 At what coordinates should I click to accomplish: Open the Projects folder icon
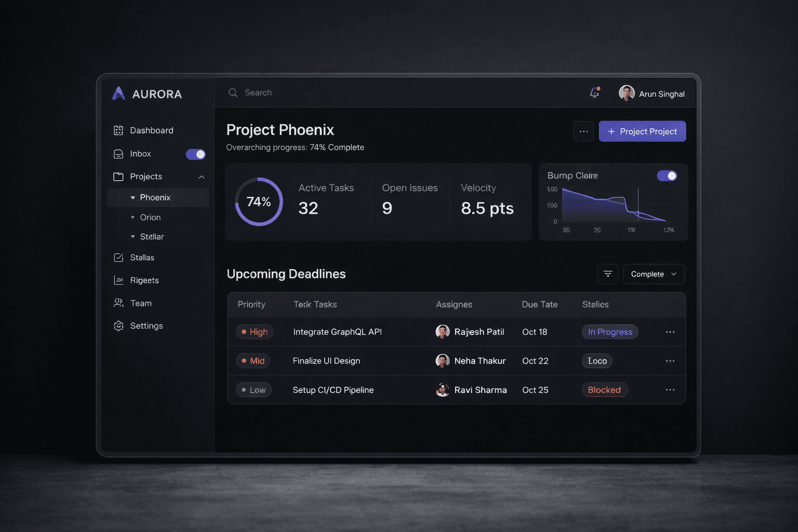pos(118,177)
